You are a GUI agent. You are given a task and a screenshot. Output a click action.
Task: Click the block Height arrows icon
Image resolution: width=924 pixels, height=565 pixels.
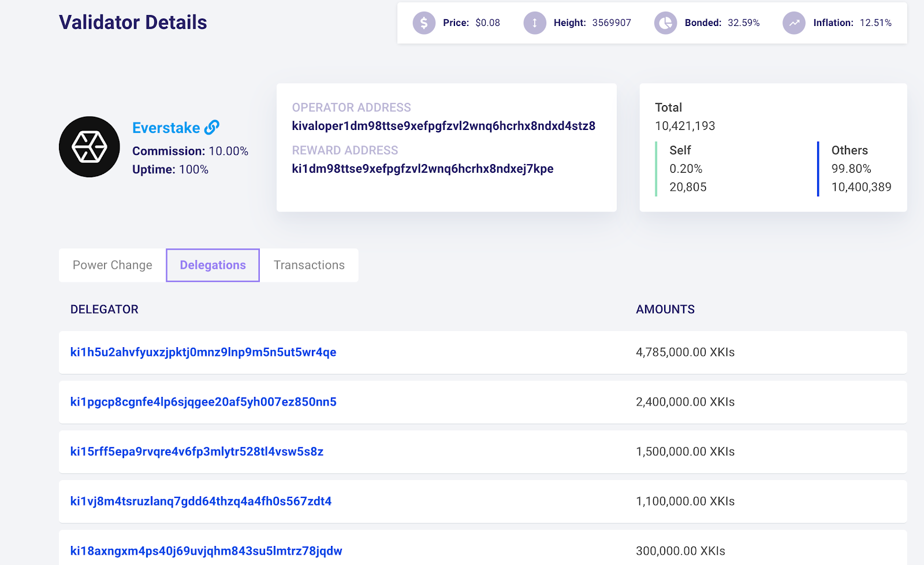pyautogui.click(x=535, y=23)
